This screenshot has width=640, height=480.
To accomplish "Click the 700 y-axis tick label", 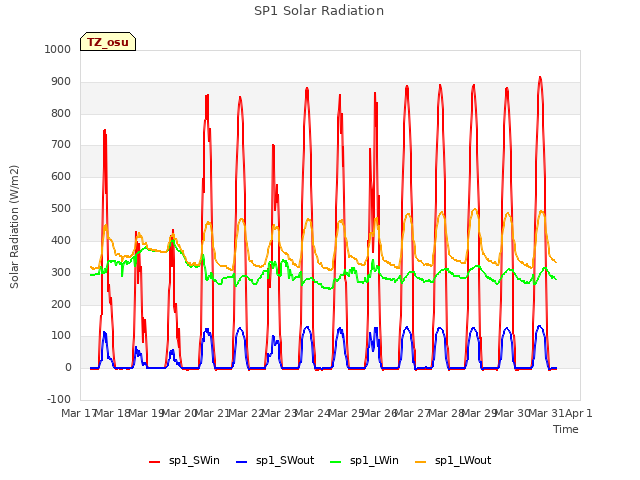I will (x=61, y=144).
